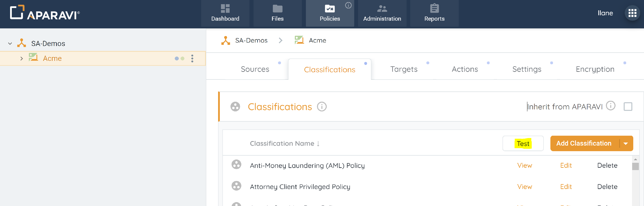Click info icon beside Inherit from APARAVI
Screen dimensions: 644x206
click(x=611, y=106)
